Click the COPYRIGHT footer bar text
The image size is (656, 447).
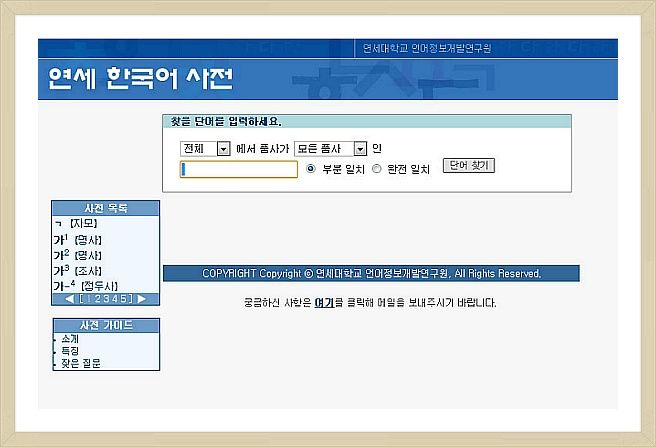(372, 273)
